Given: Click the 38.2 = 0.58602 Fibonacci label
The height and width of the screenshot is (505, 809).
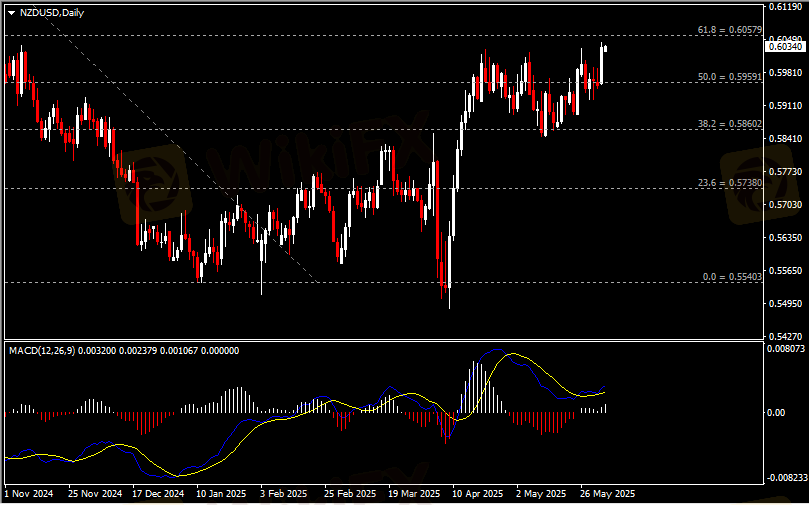Looking at the screenshot, I should pyautogui.click(x=730, y=124).
